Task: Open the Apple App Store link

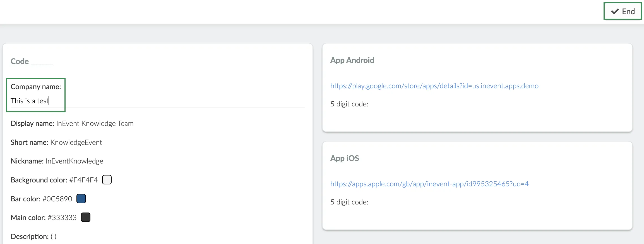Action: [429, 184]
